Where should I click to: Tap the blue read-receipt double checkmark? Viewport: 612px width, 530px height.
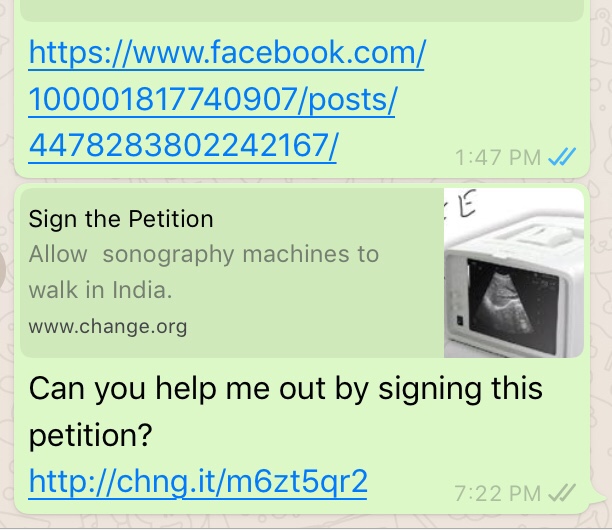pyautogui.click(x=562, y=157)
